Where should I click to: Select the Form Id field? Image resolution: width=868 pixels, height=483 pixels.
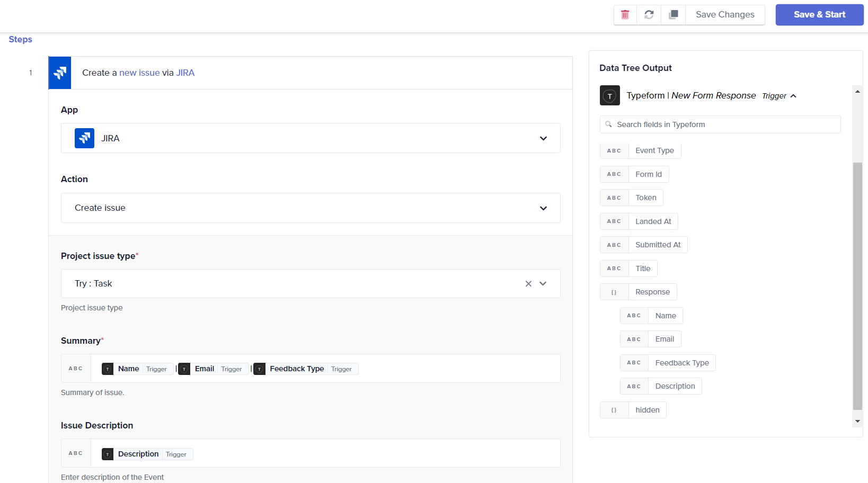[634, 174]
